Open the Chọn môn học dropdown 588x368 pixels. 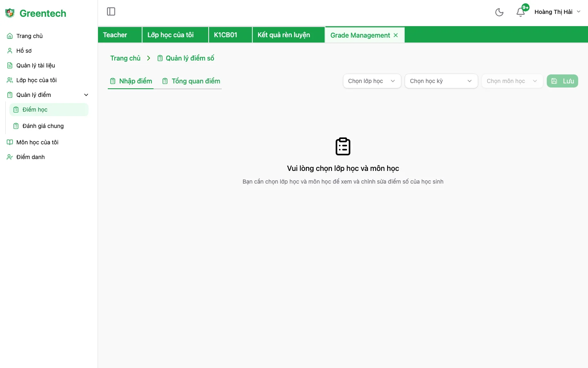pyautogui.click(x=512, y=81)
